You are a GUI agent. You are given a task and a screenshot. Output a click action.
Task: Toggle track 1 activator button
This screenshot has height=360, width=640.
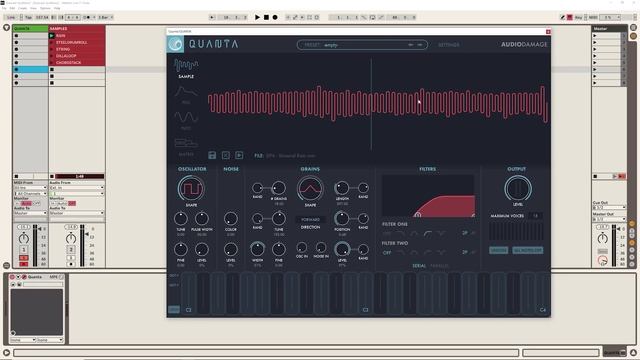(24, 249)
